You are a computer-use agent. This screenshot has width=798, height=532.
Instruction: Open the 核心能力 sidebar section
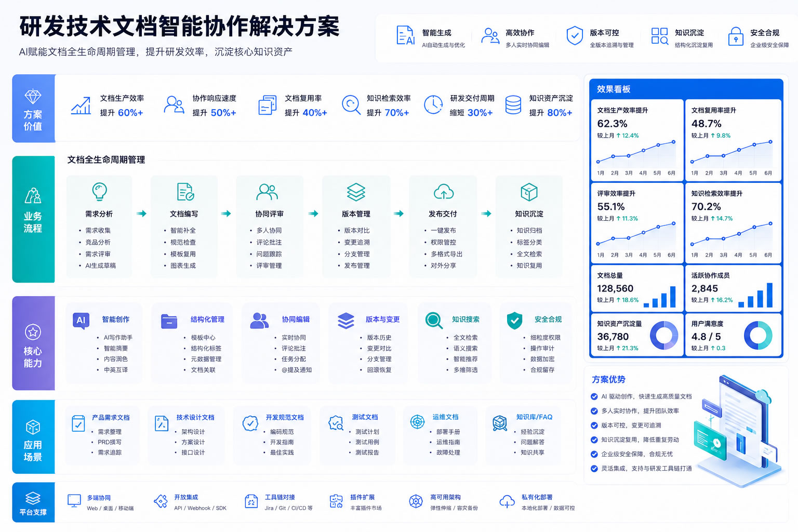tap(33, 343)
